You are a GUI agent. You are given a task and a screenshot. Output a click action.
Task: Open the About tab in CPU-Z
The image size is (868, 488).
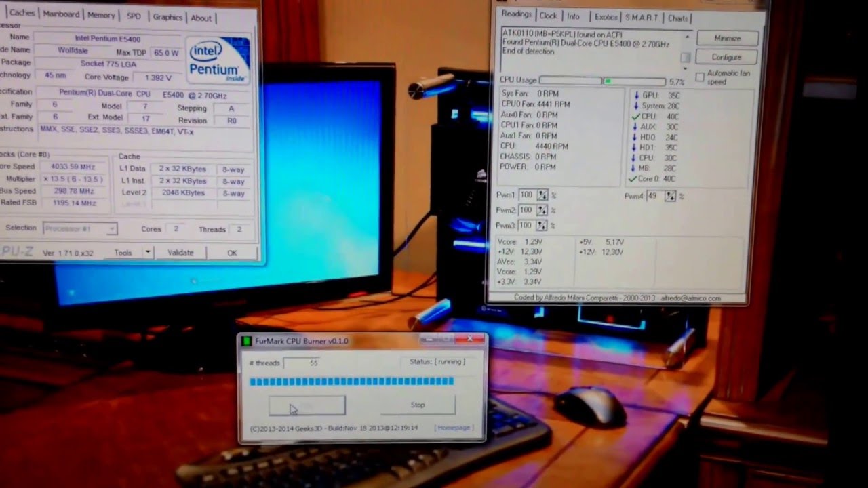tap(201, 18)
